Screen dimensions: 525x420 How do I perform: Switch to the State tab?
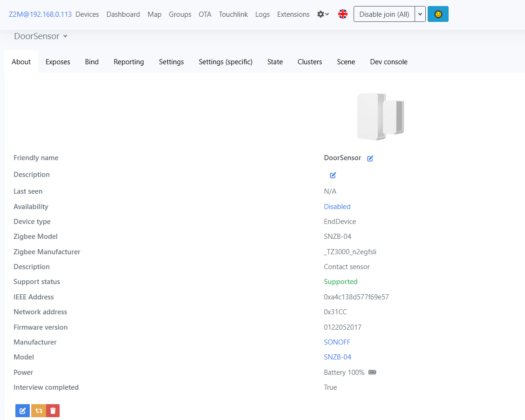(x=275, y=62)
